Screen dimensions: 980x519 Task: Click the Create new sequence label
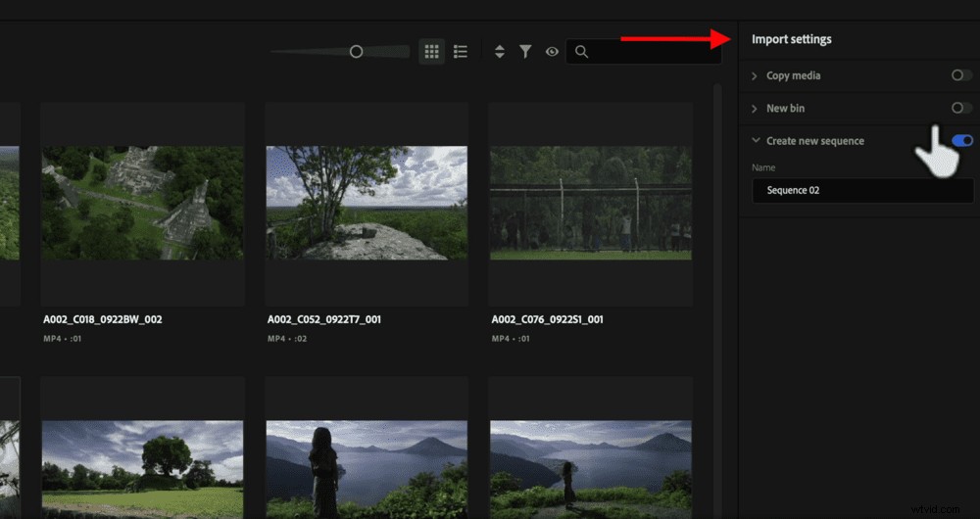[x=815, y=141]
